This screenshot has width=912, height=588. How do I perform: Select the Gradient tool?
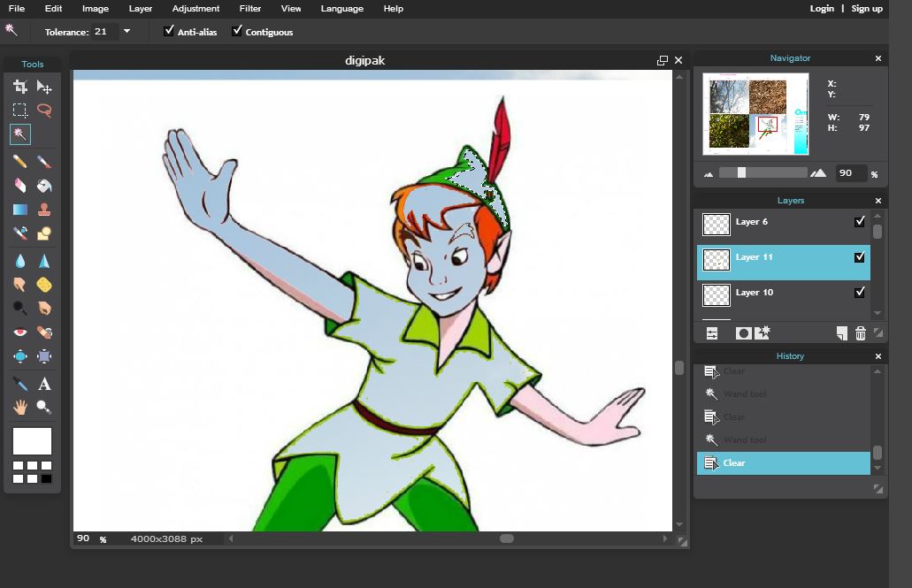point(20,210)
